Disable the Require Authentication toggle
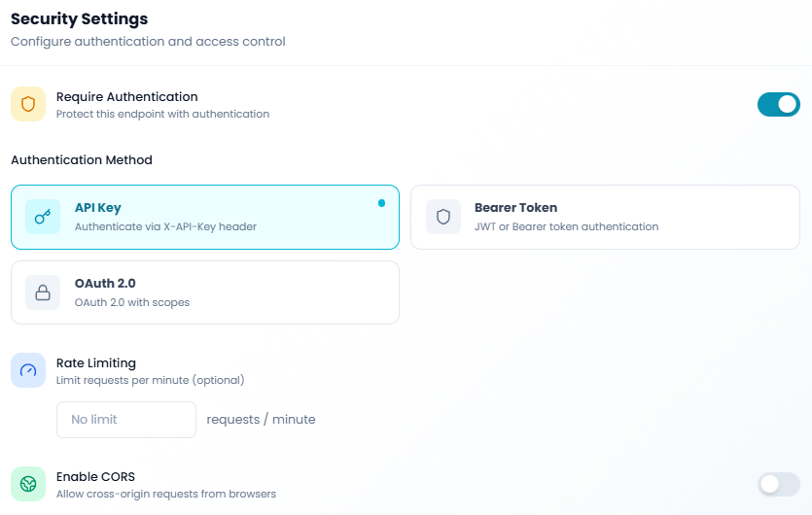The image size is (812, 515). pyautogui.click(x=778, y=104)
